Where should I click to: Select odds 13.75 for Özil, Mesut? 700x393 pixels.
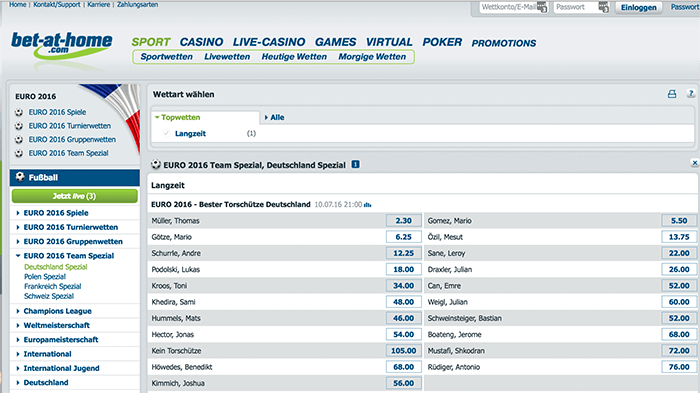pos(679,237)
